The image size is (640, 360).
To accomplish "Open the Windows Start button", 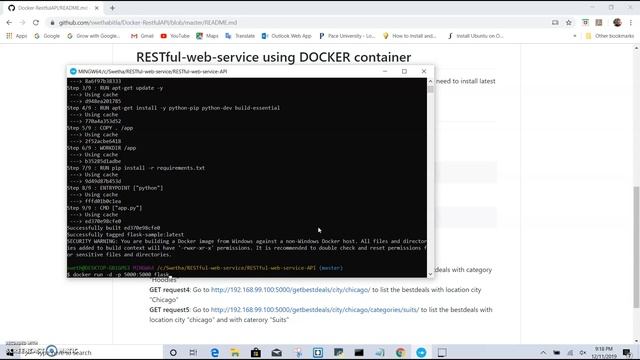I will pos(10,352).
